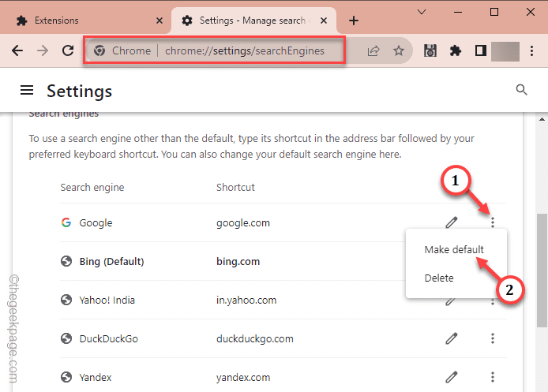This screenshot has width=548, height=392.
Task: Edit the Yandex search engine entry
Action: coord(452,377)
